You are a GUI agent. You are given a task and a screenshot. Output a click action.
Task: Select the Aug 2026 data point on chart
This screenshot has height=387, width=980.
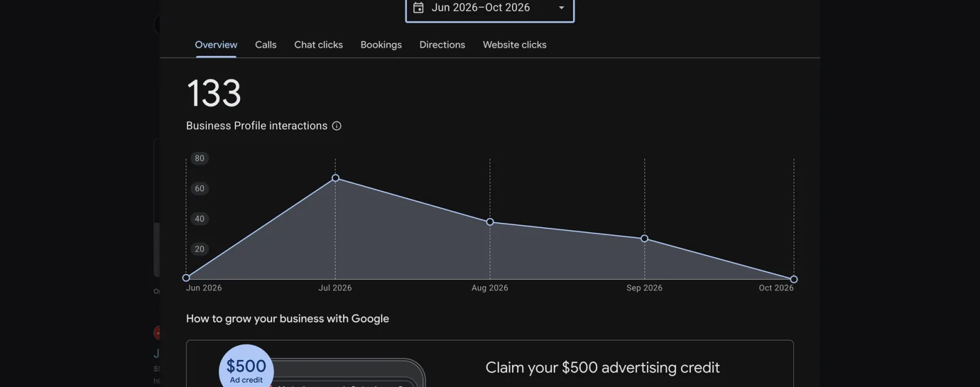click(x=490, y=222)
